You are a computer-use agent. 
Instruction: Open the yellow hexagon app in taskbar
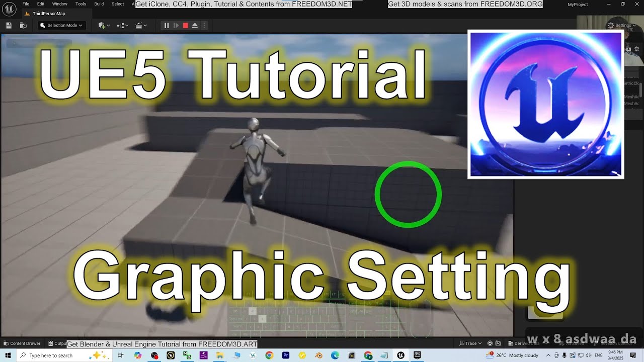[x=302, y=355]
